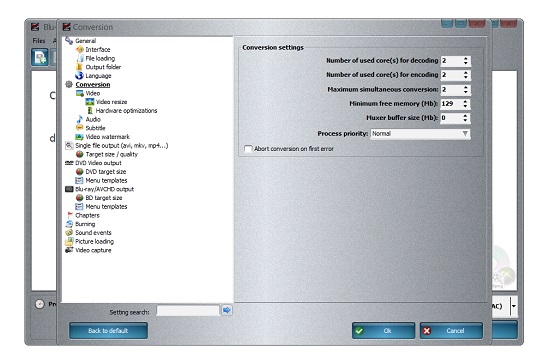The width and height of the screenshot is (550, 364).
Task: Open the Files menu in main window
Action: click(39, 41)
